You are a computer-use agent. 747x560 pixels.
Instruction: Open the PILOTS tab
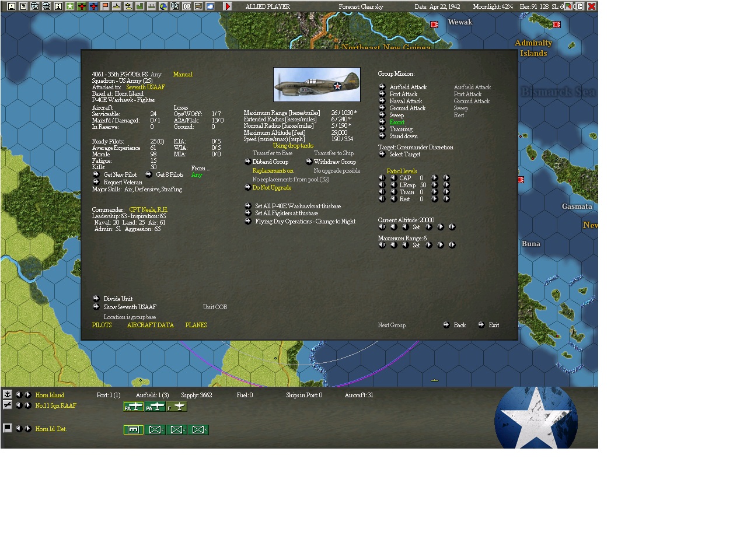tap(102, 325)
